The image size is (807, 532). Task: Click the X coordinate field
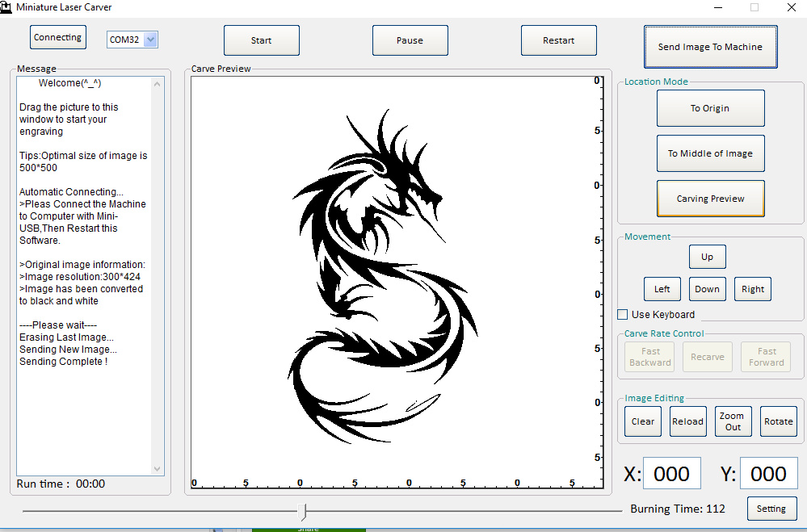tap(671, 473)
